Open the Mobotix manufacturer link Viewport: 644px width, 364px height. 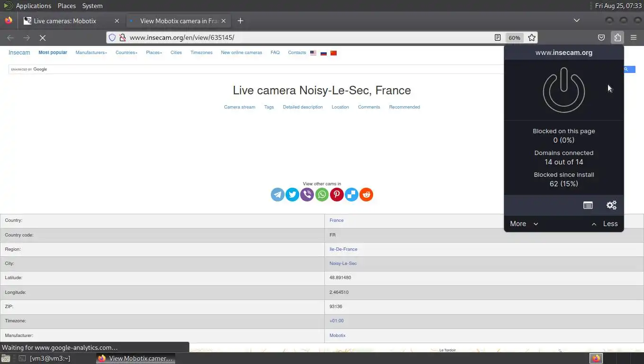click(x=337, y=336)
